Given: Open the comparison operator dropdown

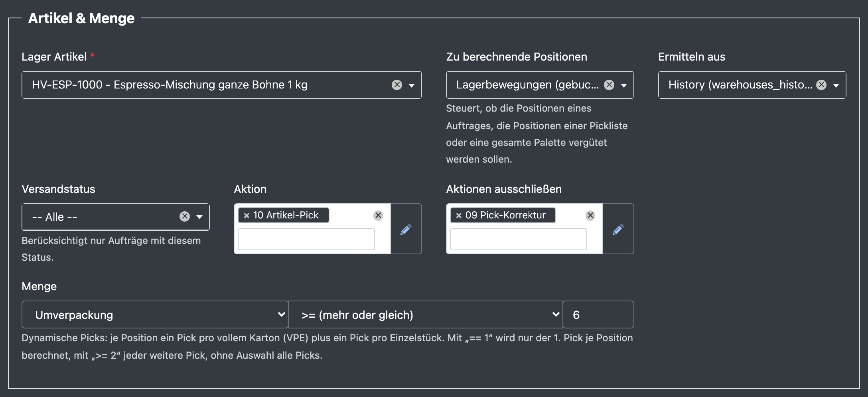Looking at the screenshot, I should [x=425, y=314].
